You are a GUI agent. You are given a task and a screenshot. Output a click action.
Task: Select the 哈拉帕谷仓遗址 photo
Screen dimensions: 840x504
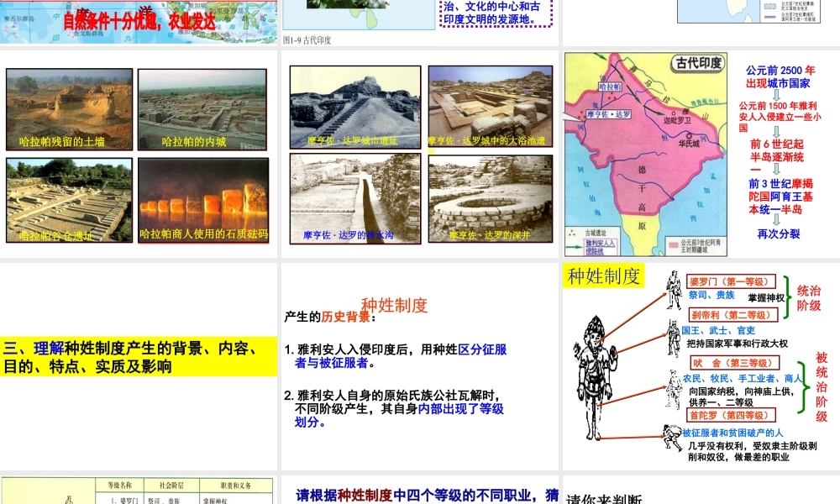(x=69, y=200)
